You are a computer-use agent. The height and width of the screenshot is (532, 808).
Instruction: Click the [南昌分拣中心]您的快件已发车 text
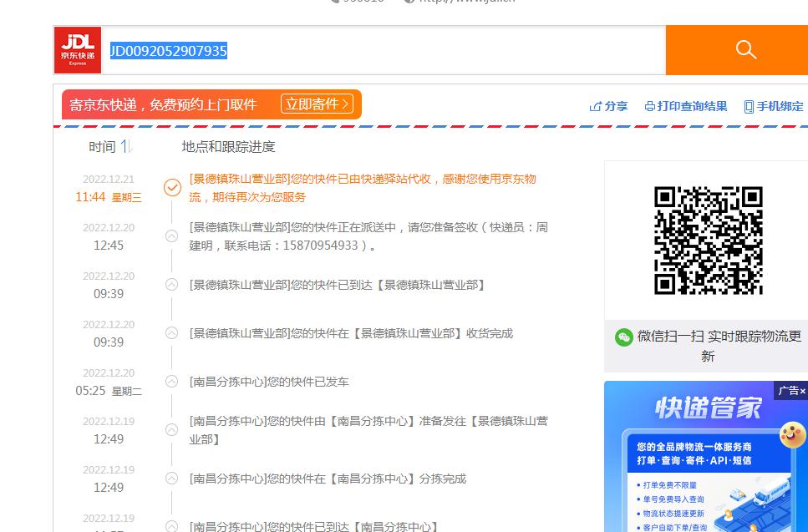[269, 382]
